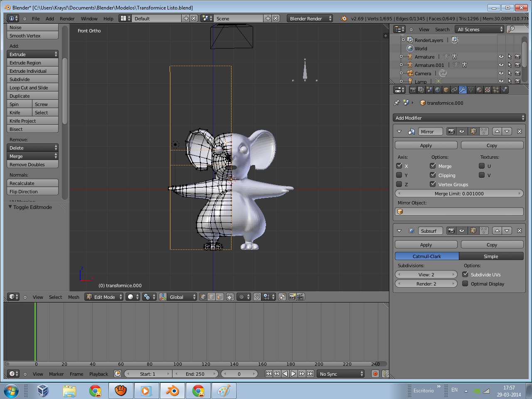The height and width of the screenshot is (399, 532).
Task: Open the Add Modifier dropdown
Action: click(x=459, y=118)
